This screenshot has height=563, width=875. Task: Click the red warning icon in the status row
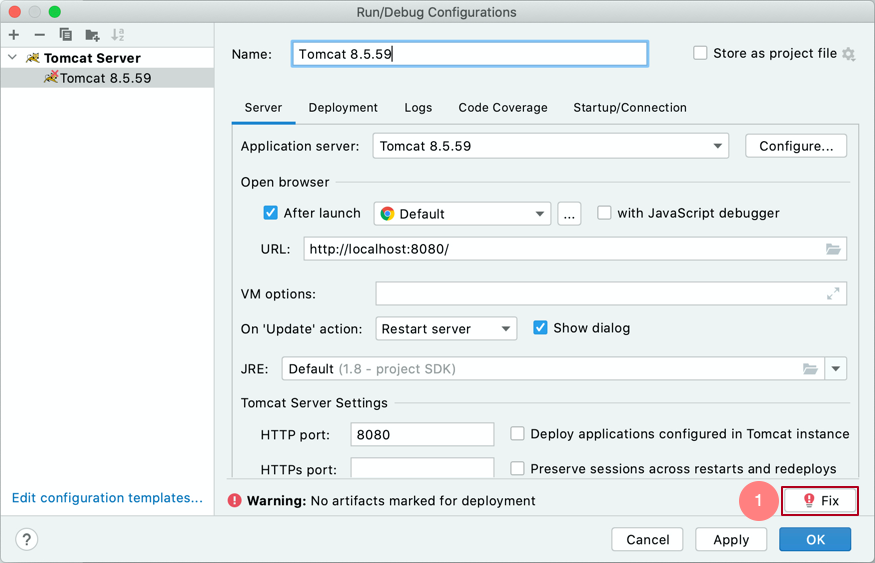pyautogui.click(x=234, y=501)
